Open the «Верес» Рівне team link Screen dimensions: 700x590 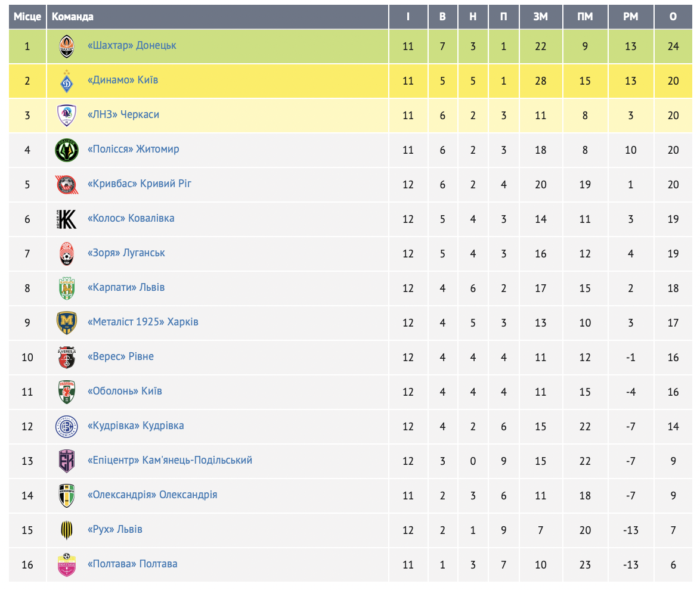(x=120, y=356)
